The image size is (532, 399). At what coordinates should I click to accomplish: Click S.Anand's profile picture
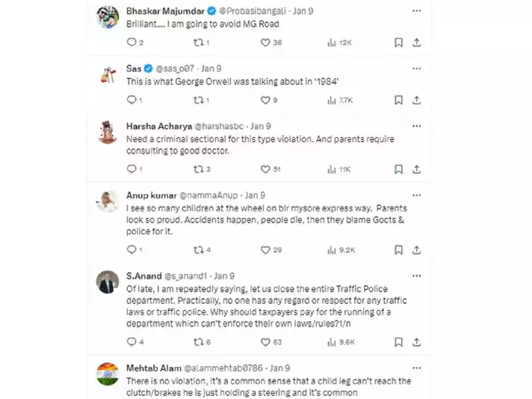coord(107,282)
